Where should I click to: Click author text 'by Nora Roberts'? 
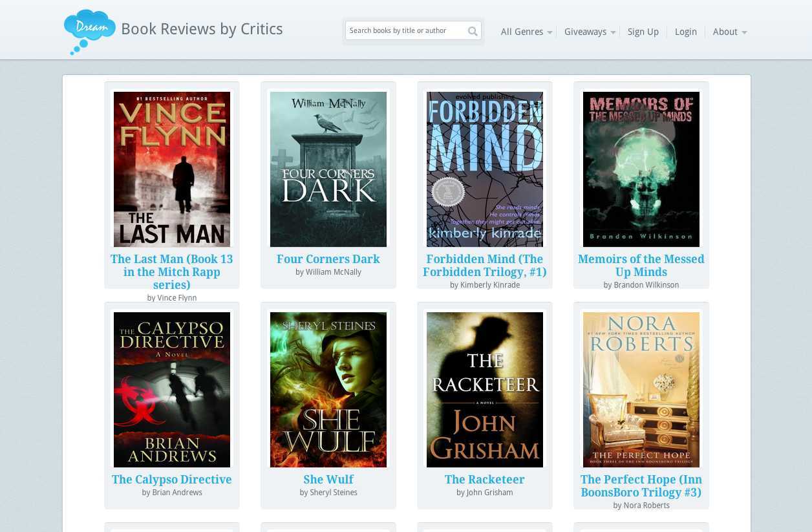point(641,505)
